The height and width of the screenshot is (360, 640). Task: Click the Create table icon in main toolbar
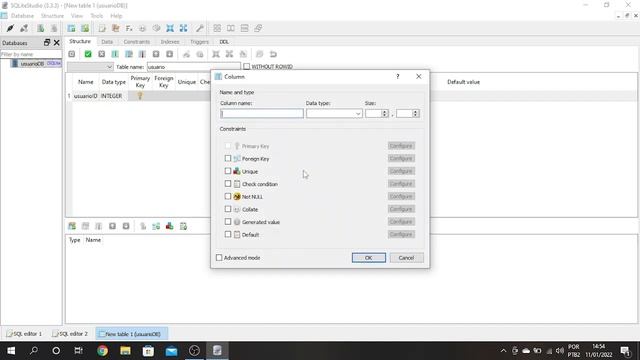[71, 28]
